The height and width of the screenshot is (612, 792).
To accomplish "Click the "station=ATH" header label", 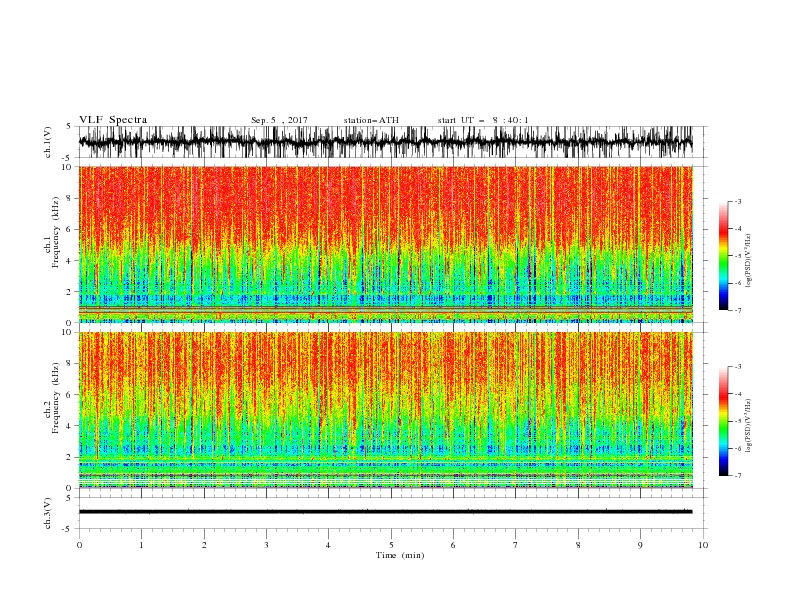I will pos(371,120).
